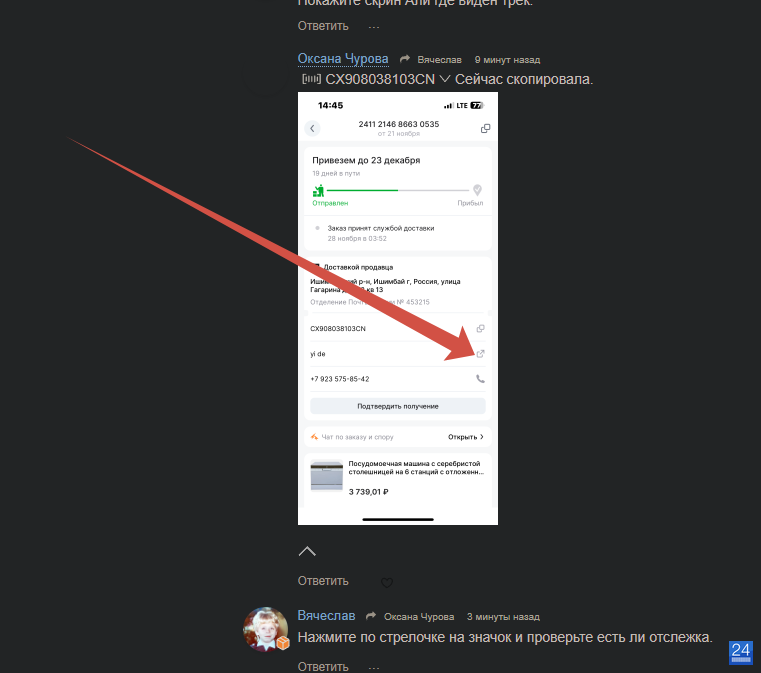This screenshot has height=673, width=761.
Task: Click Вячеслав's avatar picture
Action: click(265, 628)
